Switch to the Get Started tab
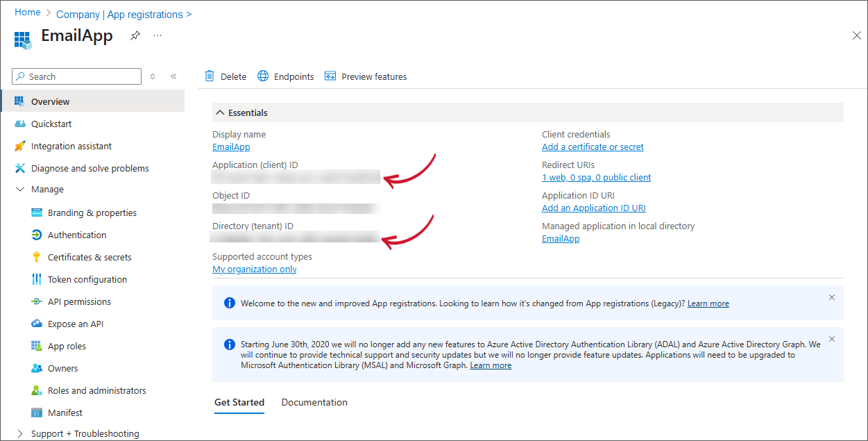868x441 pixels. click(x=239, y=403)
